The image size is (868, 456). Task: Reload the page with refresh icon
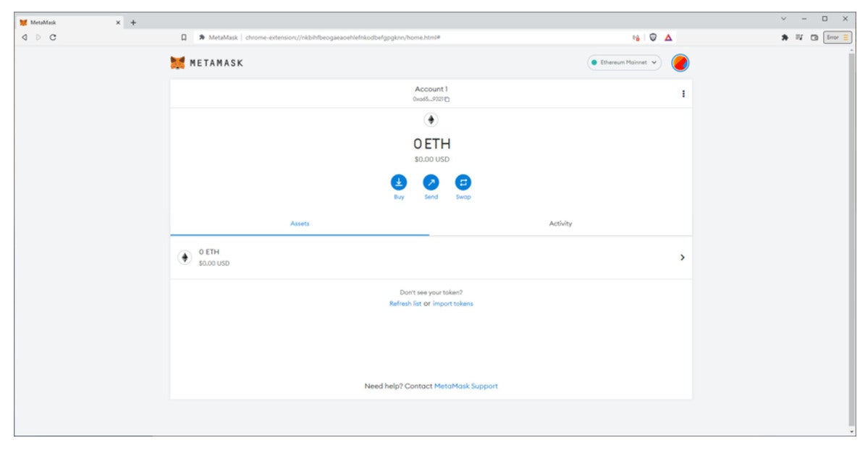click(53, 37)
